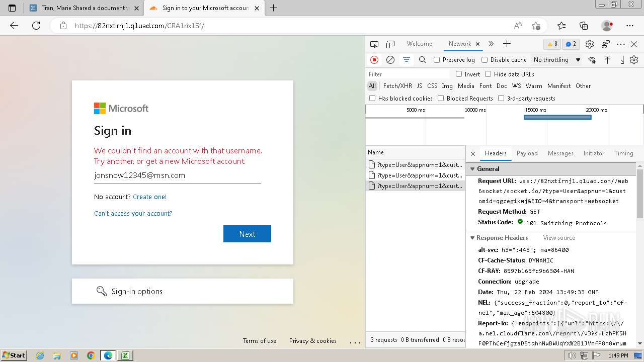Click the browser Back arrow
Screen dimensions: 644x362
(x=14, y=26)
